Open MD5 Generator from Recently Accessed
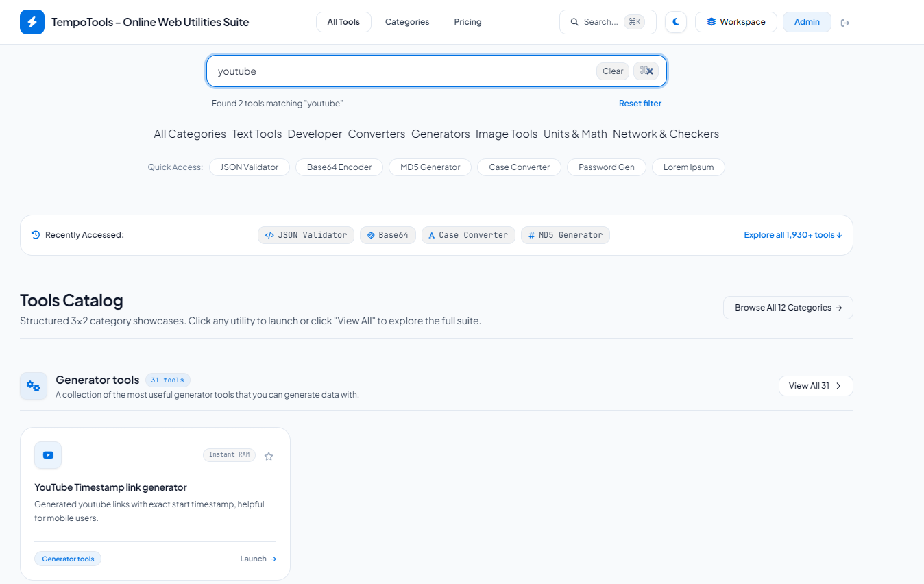The height and width of the screenshot is (584, 924). click(x=566, y=235)
